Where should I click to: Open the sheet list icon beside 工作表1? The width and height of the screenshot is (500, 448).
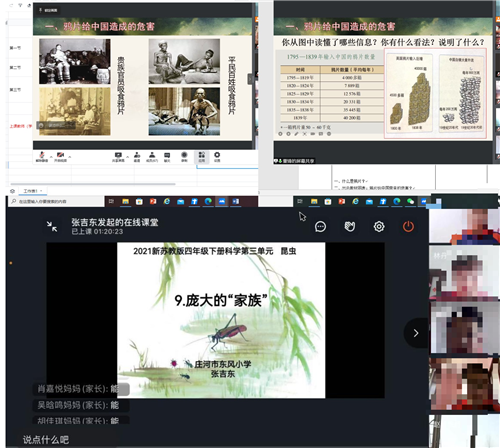coord(12,191)
